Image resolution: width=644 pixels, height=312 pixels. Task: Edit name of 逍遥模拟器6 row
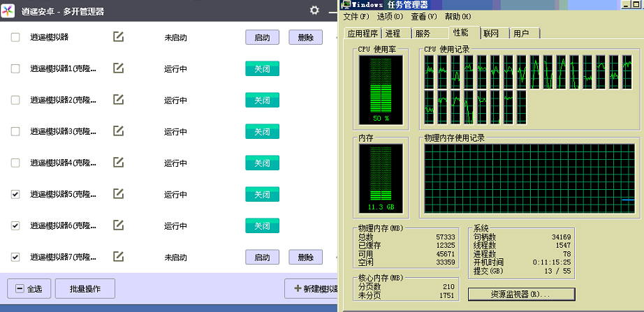[118, 225]
